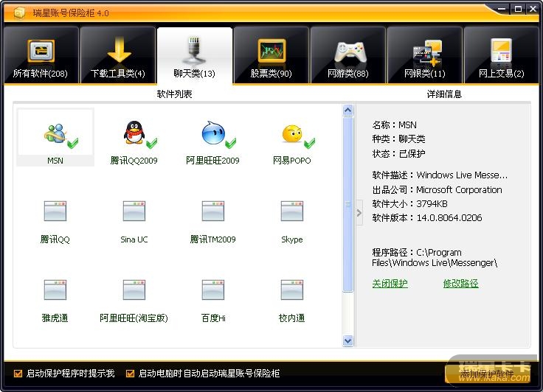
Task: Open the 下载工具类(4) tab
Action: (x=118, y=55)
